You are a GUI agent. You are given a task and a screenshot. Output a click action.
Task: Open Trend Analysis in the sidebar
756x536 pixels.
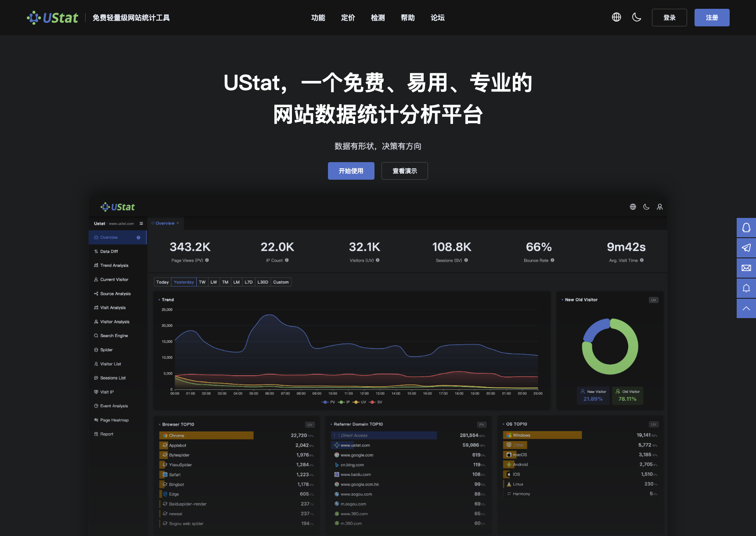(117, 265)
